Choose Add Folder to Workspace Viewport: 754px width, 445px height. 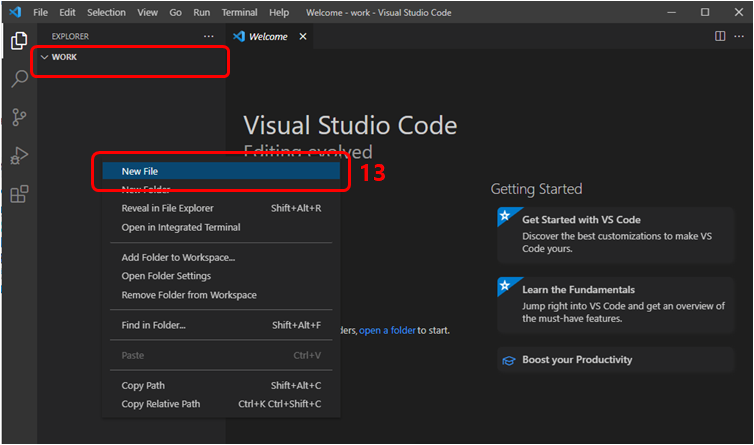(221, 257)
